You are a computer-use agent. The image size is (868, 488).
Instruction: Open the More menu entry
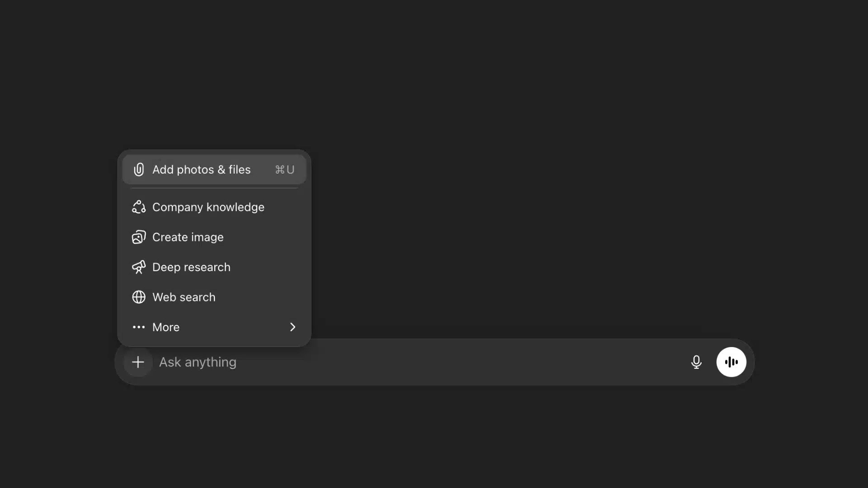[214, 327]
